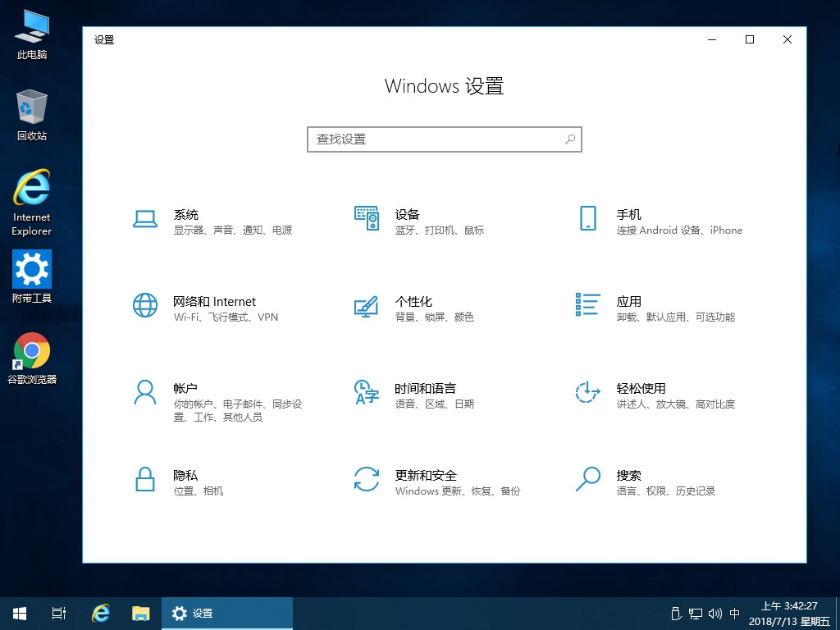Open the 个性化 paintbrush icon
The height and width of the screenshot is (630, 840).
coord(367,307)
